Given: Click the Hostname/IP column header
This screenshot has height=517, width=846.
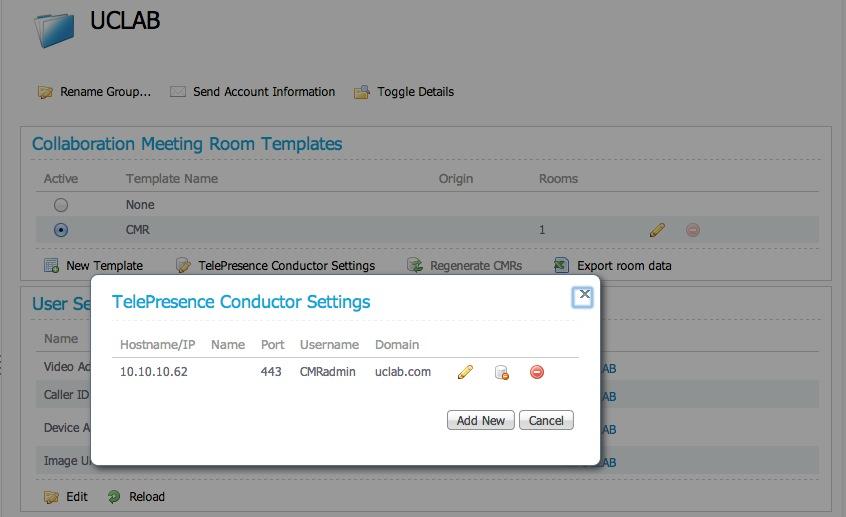Looking at the screenshot, I should click(158, 344).
